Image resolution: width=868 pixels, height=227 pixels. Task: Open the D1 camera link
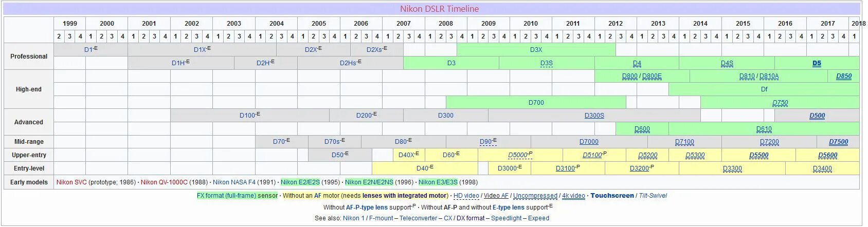coord(88,50)
